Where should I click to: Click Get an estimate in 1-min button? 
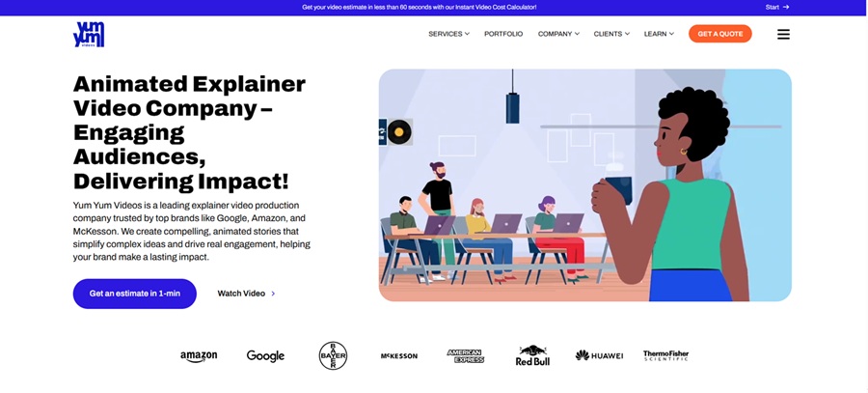click(x=134, y=294)
